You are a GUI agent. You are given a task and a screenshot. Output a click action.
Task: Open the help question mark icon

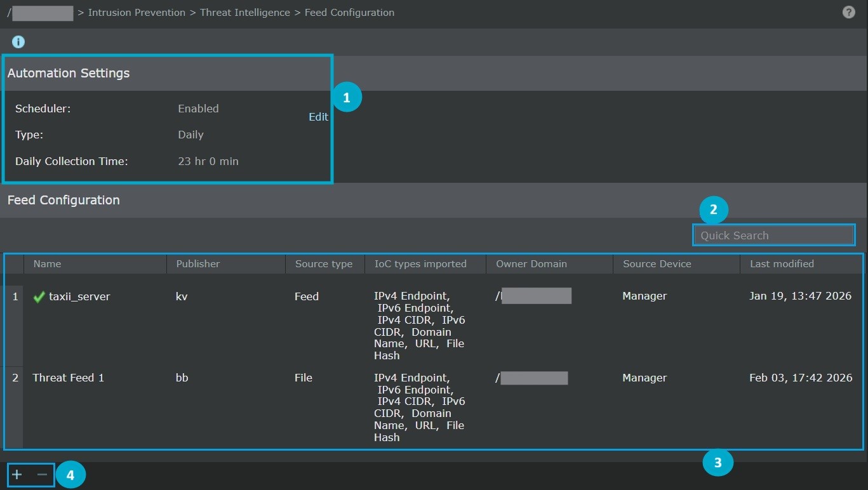[x=848, y=12]
